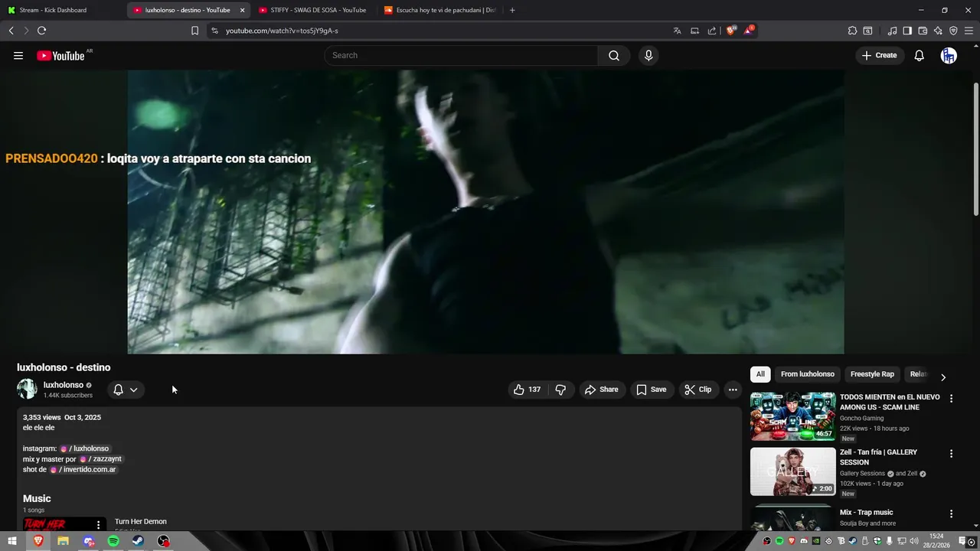
Task: Click the Turn Her Demon song title
Action: (x=141, y=522)
